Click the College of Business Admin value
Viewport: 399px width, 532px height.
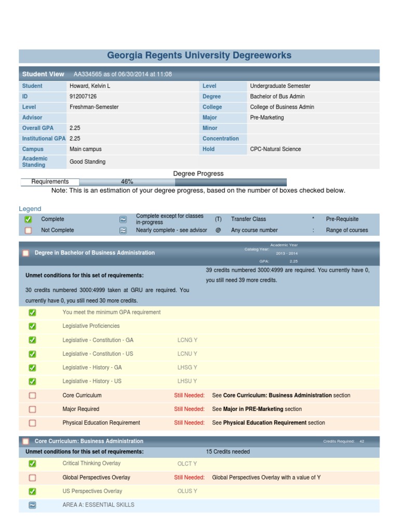(x=282, y=107)
